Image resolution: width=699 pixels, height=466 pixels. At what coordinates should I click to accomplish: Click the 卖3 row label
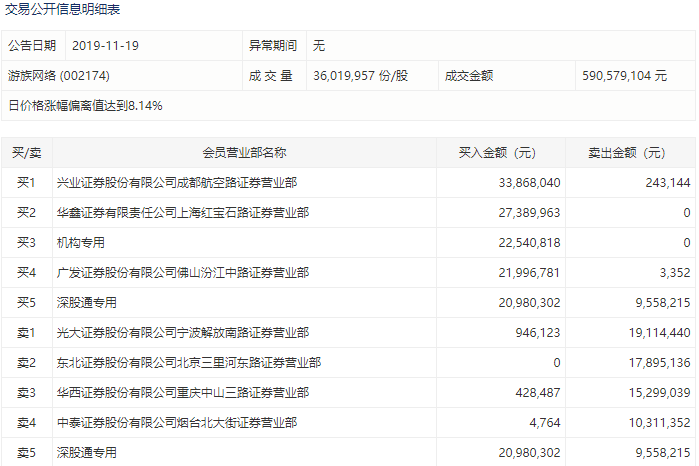tap(26, 392)
